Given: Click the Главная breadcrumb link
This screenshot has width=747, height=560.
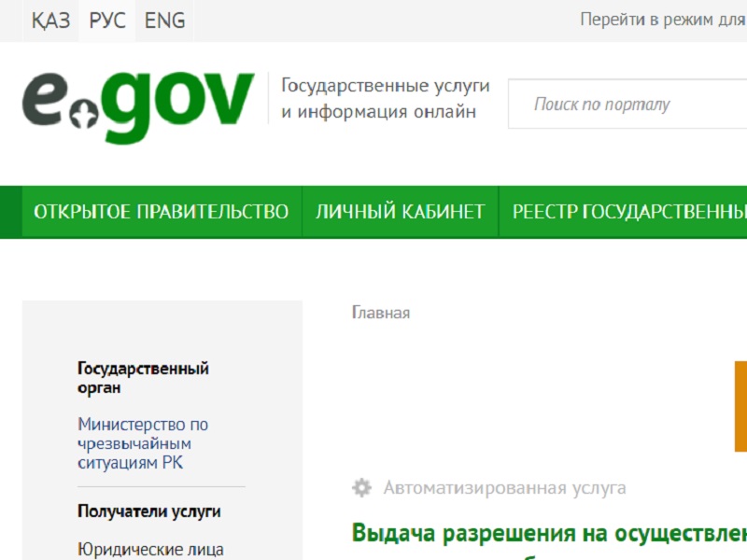Looking at the screenshot, I should coord(379,313).
